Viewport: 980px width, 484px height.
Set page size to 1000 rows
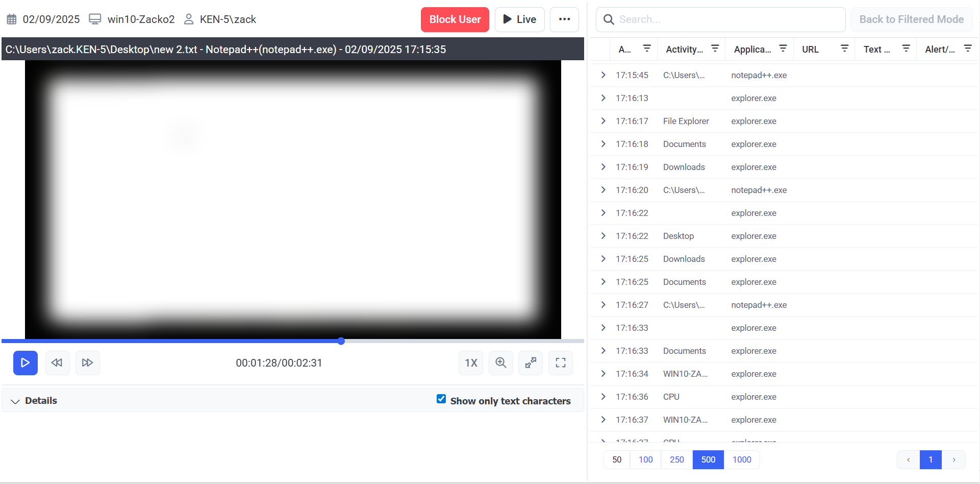click(x=741, y=459)
